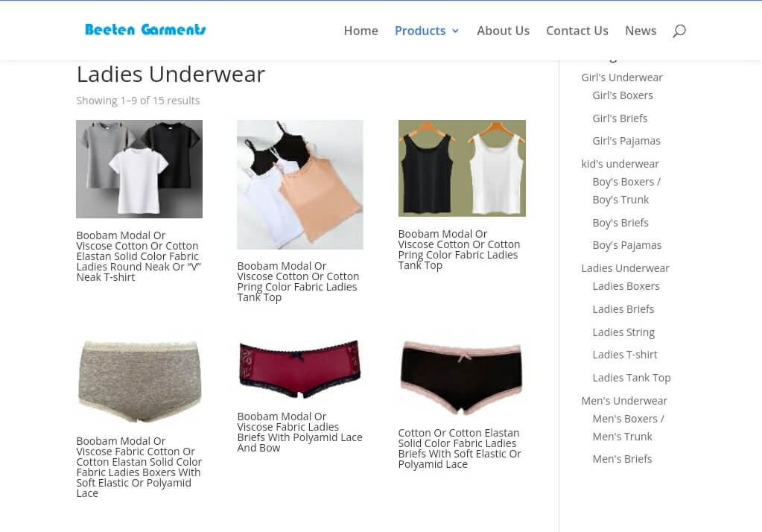Click kid's underwear parent category
The image size is (762, 532).
click(620, 164)
